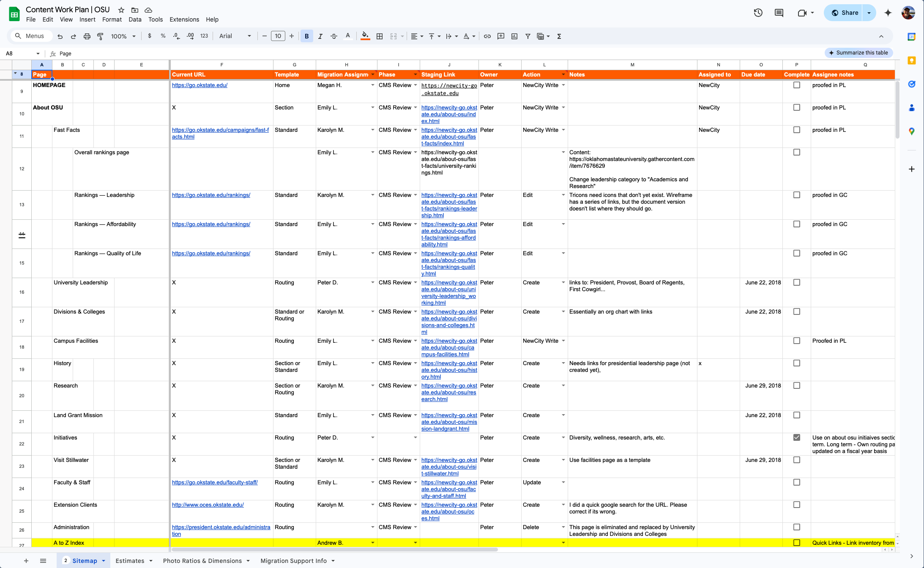This screenshot has height=568, width=924.
Task: Open Name box dropdown arrow
Action: point(38,54)
